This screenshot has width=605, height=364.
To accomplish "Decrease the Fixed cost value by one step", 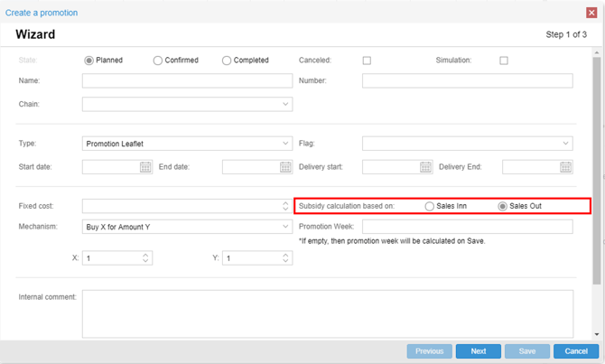I will (285, 210).
